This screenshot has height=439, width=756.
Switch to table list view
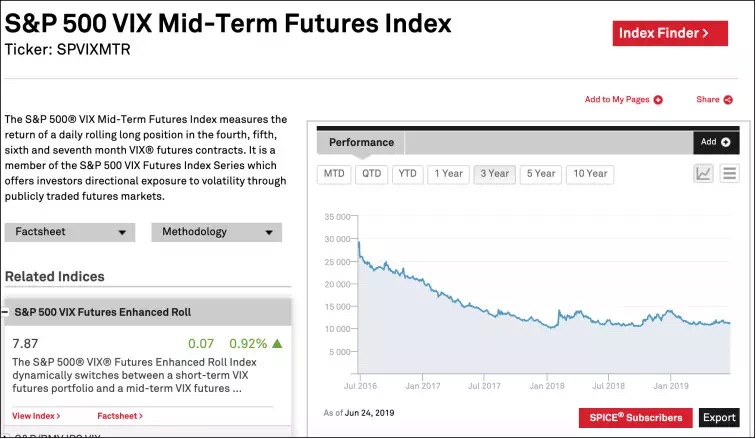(x=729, y=173)
